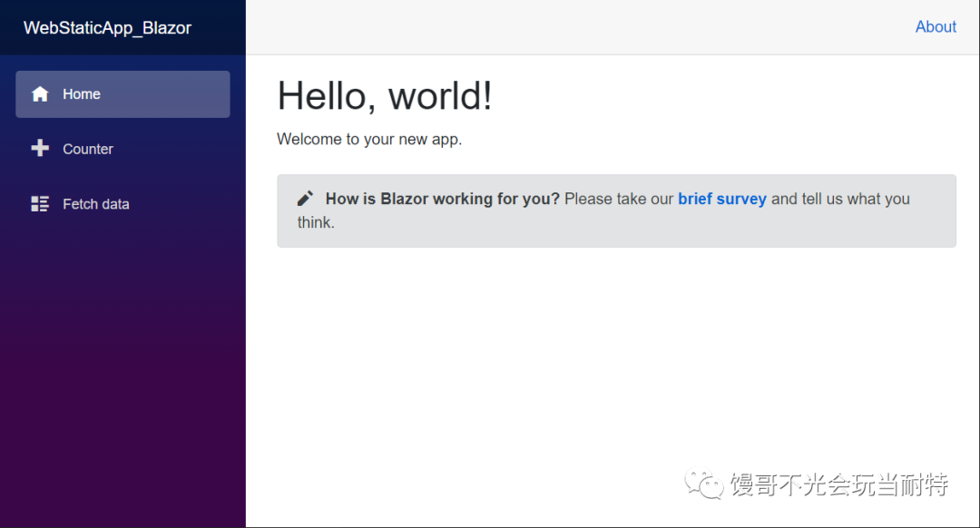Open the Home navigation item
980x528 pixels.
(x=122, y=94)
